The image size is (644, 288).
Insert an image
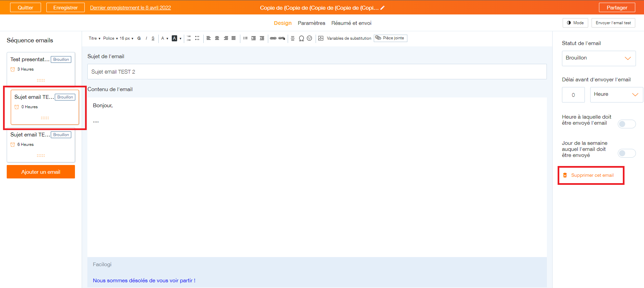click(321, 38)
